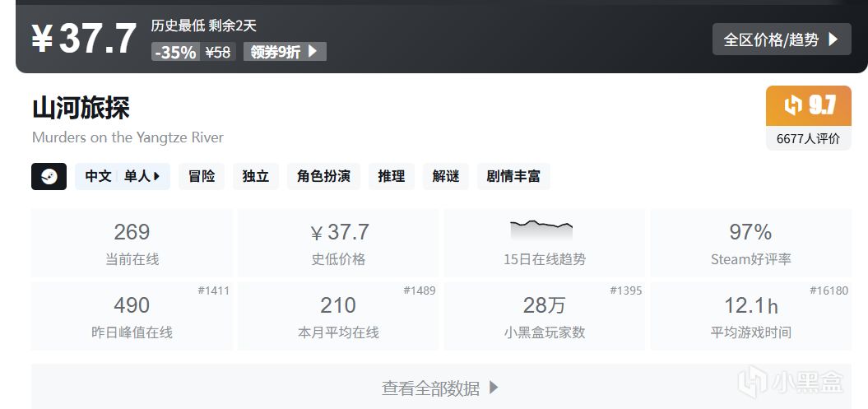Expand 查看全部数据 to view all data
This screenshot has width=868, height=409.
click(x=441, y=388)
